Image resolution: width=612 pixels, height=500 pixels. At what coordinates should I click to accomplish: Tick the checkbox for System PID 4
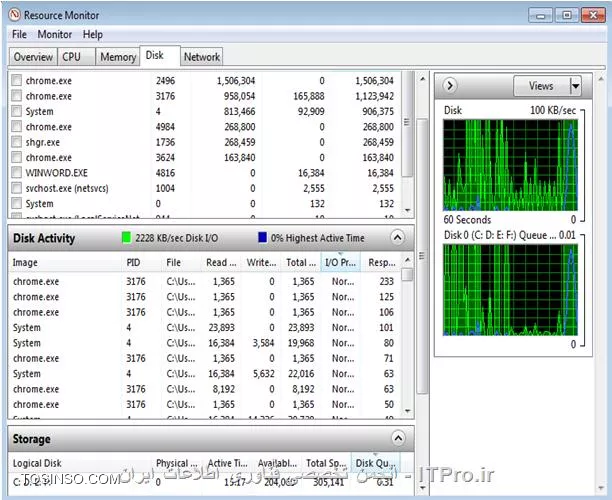click(x=16, y=111)
